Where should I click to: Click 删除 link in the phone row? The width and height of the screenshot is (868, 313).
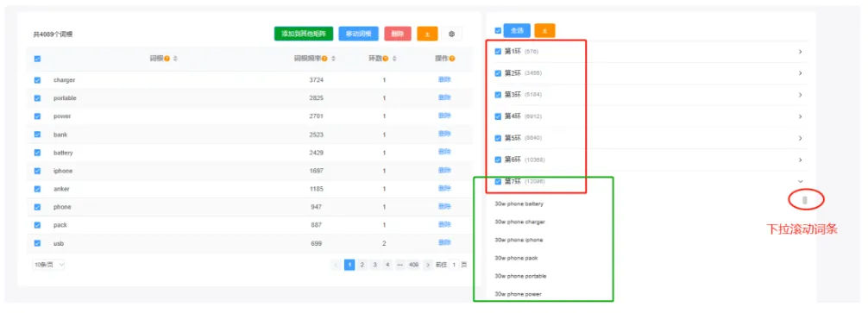point(444,206)
